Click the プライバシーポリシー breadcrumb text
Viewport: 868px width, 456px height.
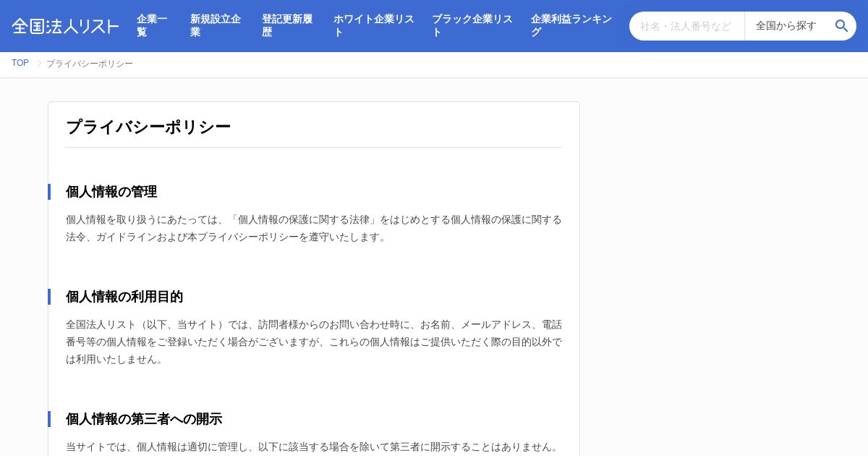90,64
